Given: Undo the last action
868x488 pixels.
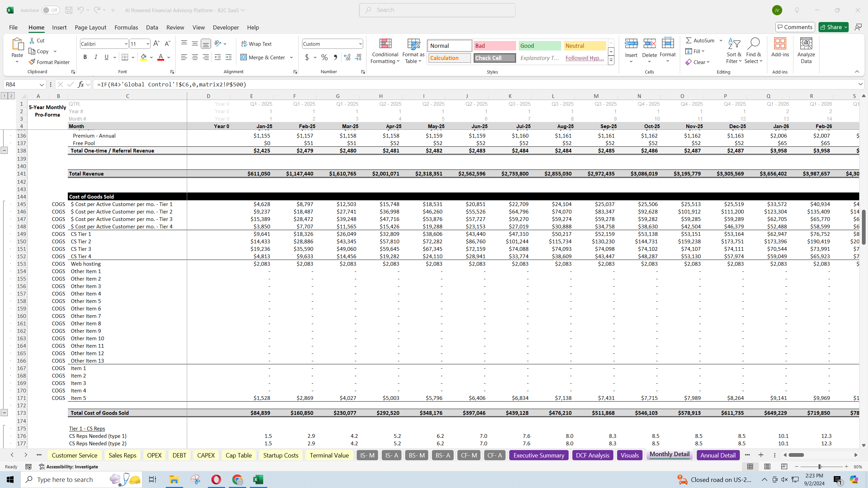Looking at the screenshot, I should coord(80,10).
